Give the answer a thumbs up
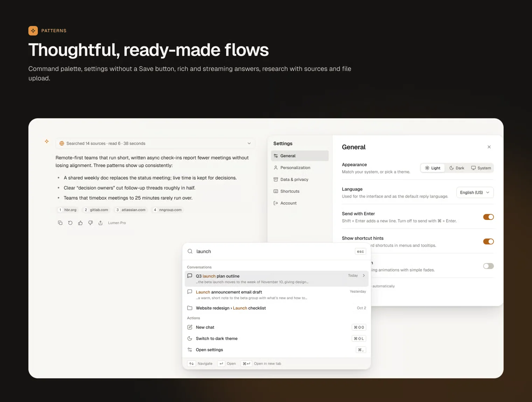The image size is (532, 402). 80,223
